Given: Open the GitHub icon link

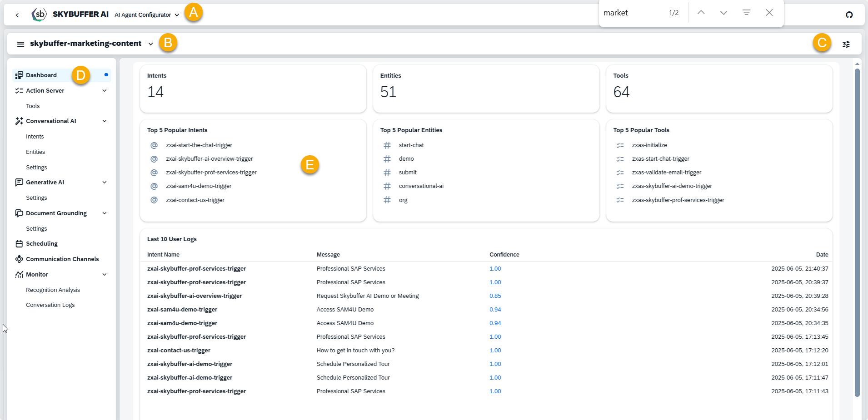Looking at the screenshot, I should 849,15.
